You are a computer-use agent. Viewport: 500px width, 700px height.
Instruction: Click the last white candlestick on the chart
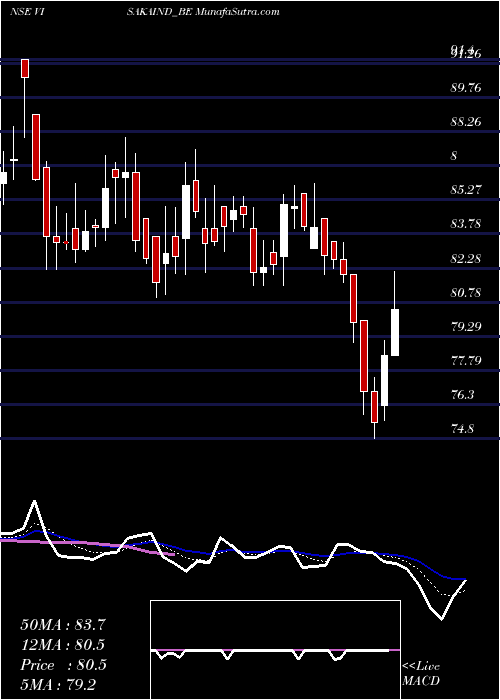point(395,332)
